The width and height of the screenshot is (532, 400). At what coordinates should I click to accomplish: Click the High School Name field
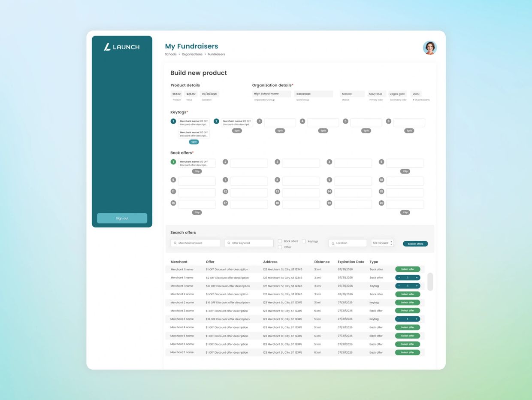tap(272, 94)
